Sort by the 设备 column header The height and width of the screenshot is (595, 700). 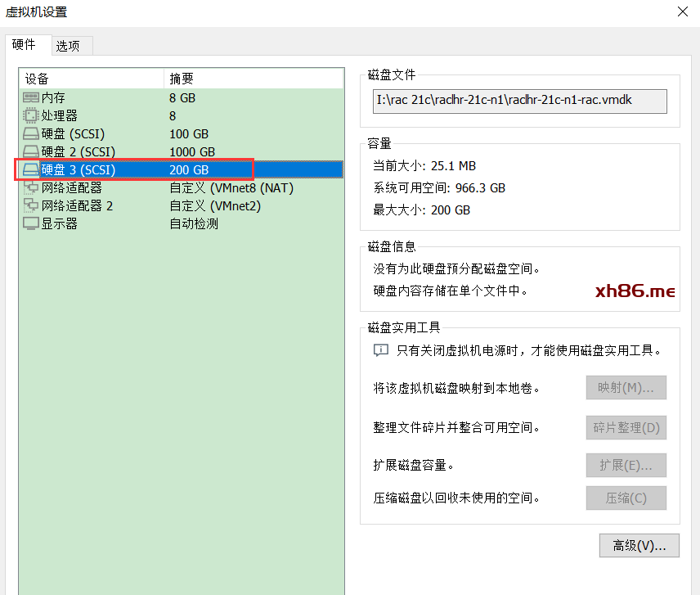[90, 79]
